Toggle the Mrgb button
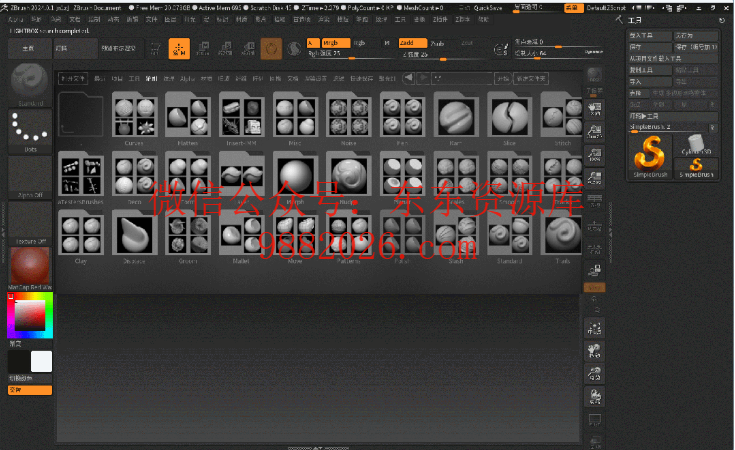This screenshot has height=450, width=735. [x=335, y=43]
